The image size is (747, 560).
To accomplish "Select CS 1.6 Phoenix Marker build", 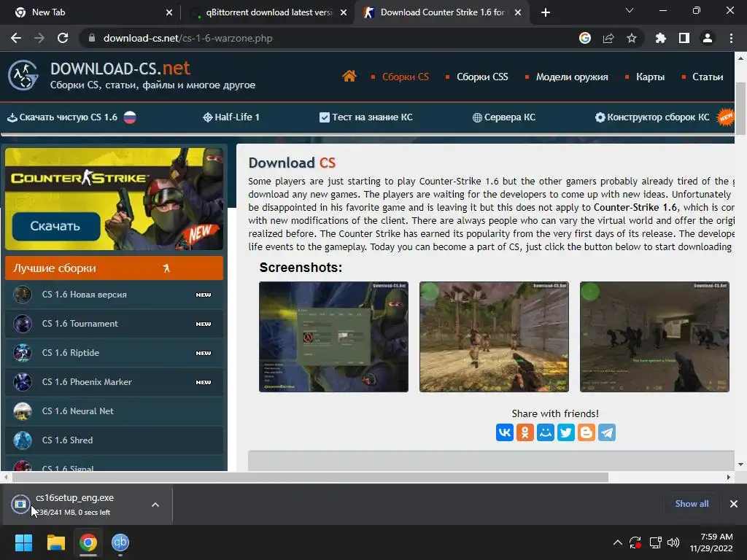I will [115, 382].
